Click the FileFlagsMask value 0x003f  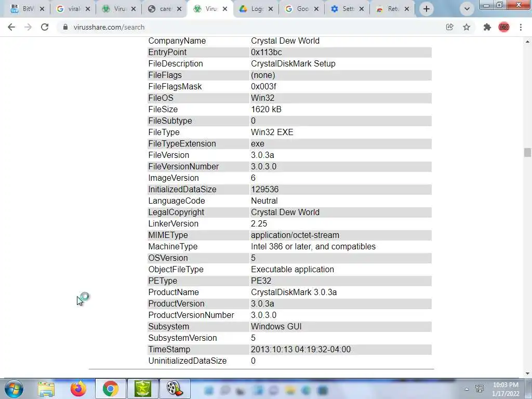(263, 87)
